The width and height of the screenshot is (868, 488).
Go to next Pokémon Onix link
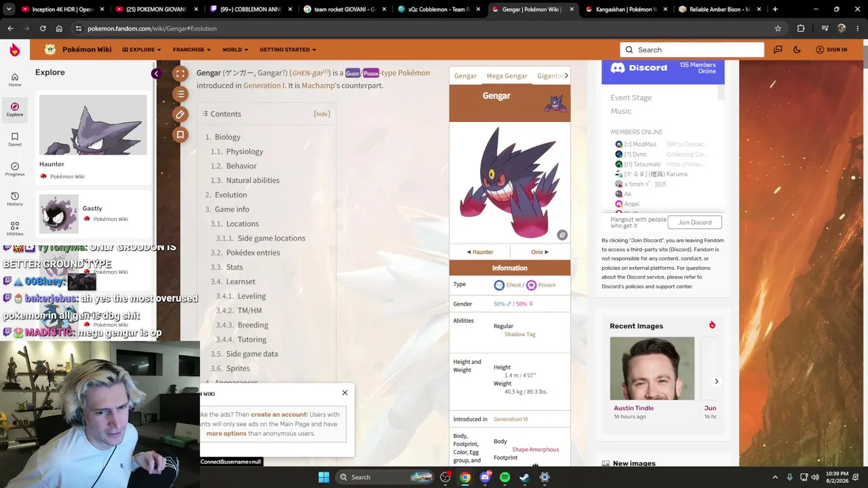tap(540, 252)
